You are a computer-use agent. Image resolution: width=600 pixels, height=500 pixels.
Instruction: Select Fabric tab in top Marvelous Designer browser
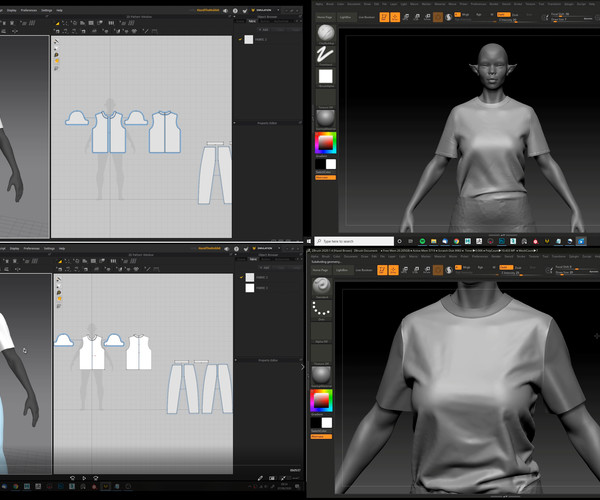[252, 21]
